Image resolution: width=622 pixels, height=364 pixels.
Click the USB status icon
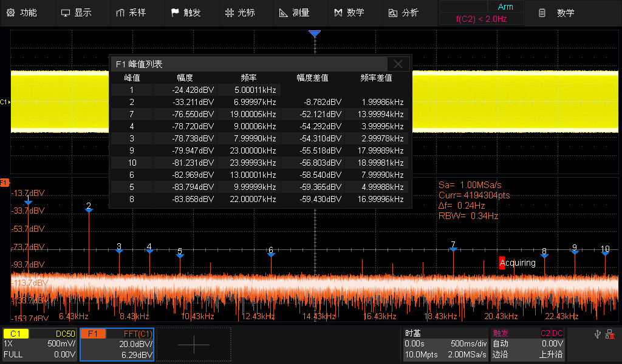click(x=598, y=334)
